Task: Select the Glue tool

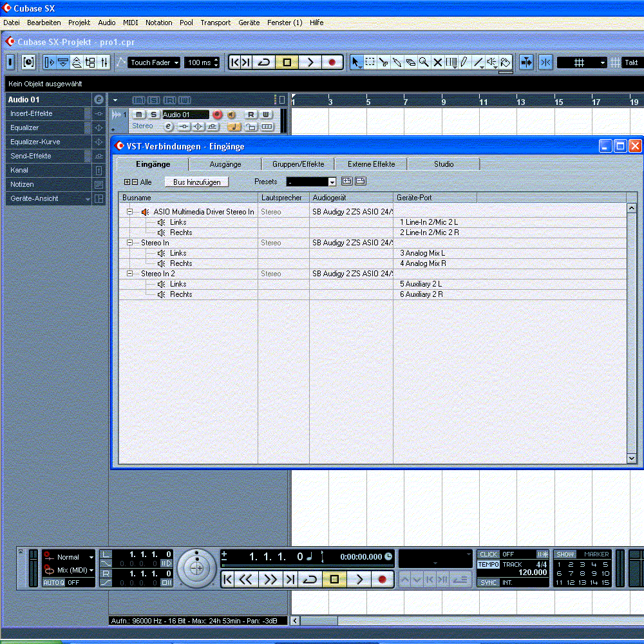Action: point(397,62)
